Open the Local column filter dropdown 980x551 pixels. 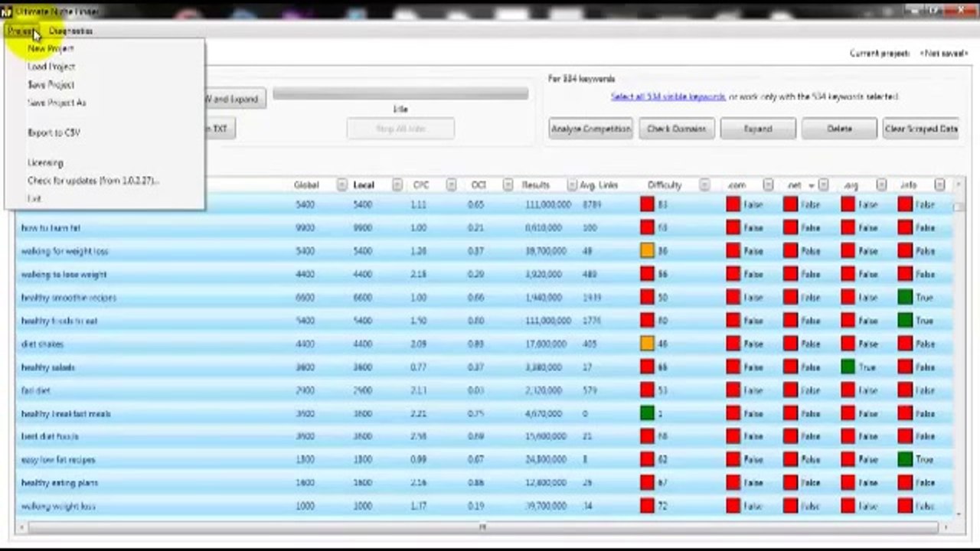pos(397,185)
